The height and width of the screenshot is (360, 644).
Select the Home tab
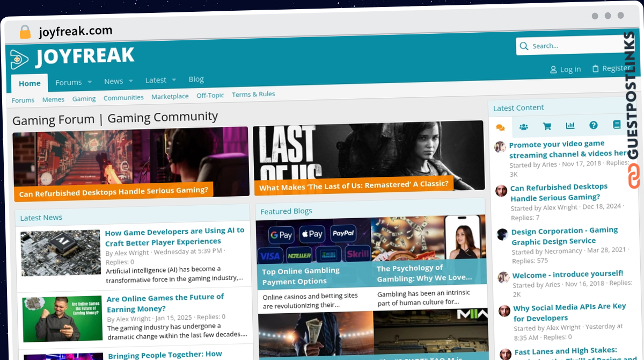coord(30,83)
